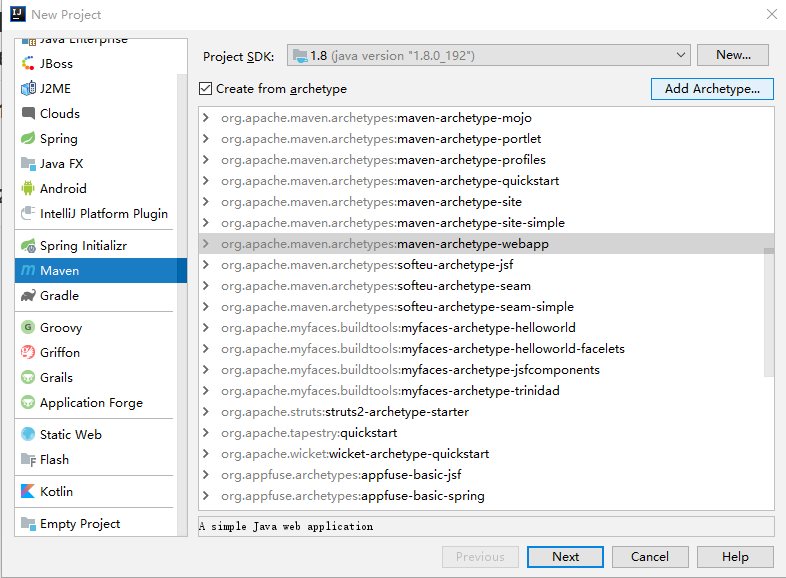Select maven-archetype-site row
Image resolution: width=786 pixels, height=578 pixels.
tap(486, 202)
